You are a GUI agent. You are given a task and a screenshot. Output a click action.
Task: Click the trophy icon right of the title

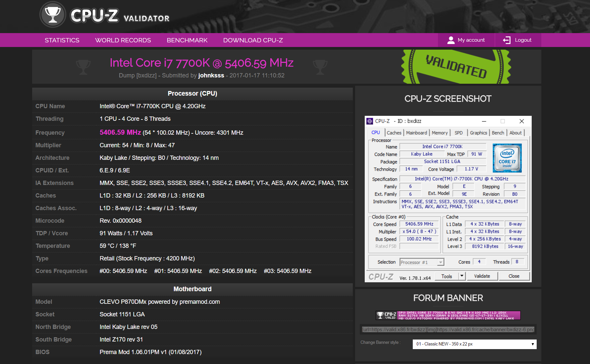[320, 67]
